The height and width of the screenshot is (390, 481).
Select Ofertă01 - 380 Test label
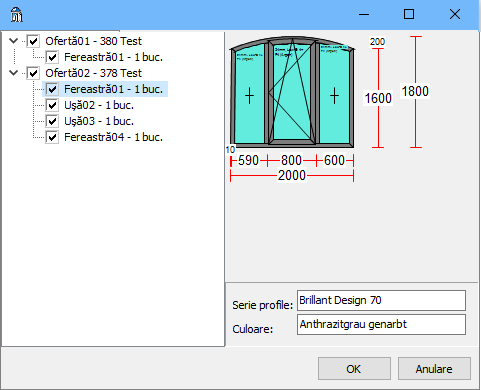coord(94,41)
